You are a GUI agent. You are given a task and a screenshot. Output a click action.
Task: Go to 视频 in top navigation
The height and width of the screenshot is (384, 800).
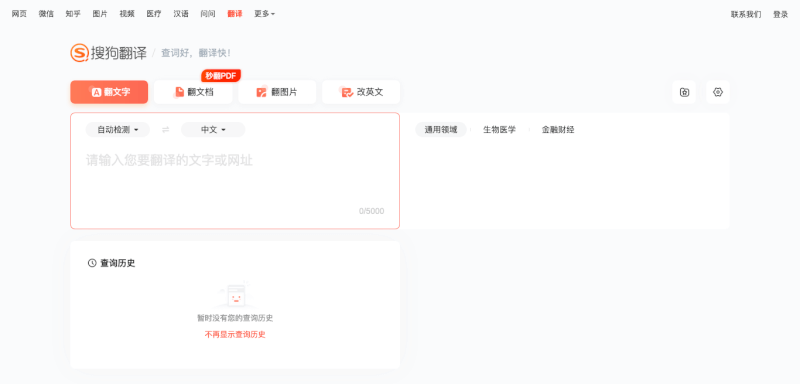point(127,14)
